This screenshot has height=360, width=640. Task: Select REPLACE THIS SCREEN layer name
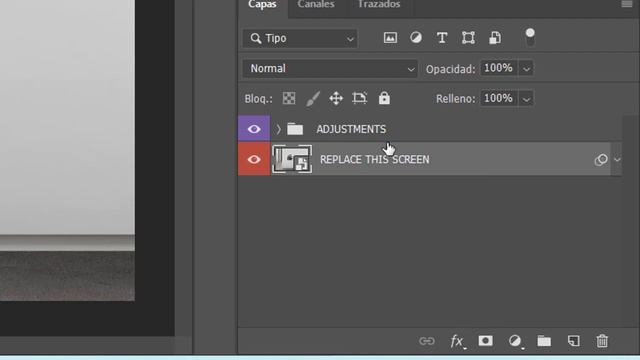click(374, 160)
